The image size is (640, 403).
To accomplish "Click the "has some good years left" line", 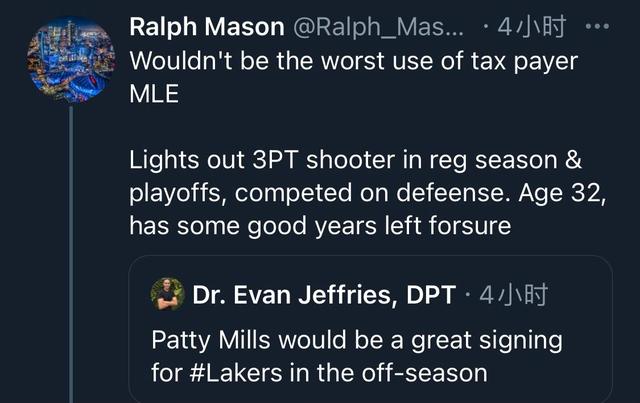I will coord(320,226).
